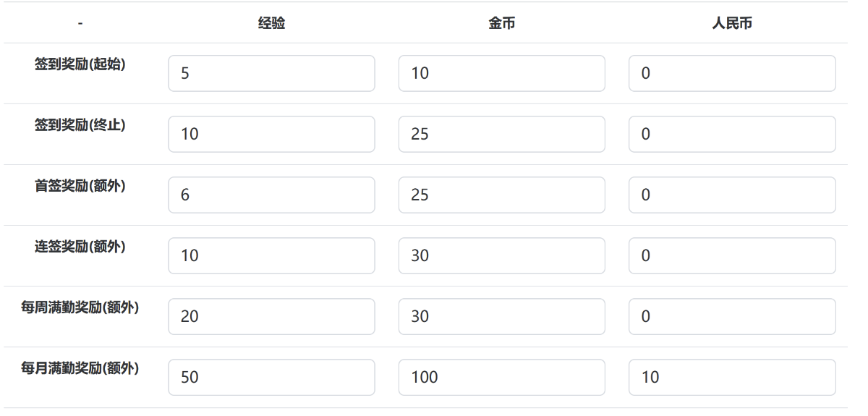Screen dimensions: 868x416
Task: Click 经验 input in 连签奖励(额外) row
Action: click(271, 255)
